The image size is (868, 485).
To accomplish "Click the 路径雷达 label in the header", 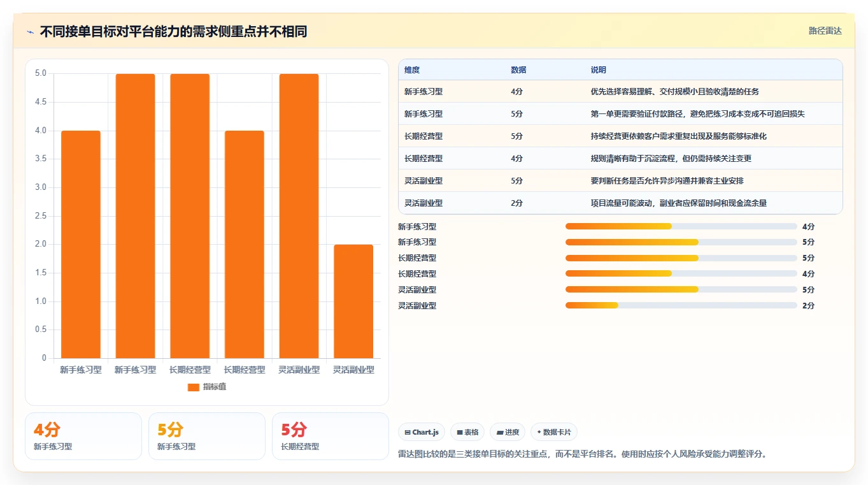I will [x=825, y=31].
